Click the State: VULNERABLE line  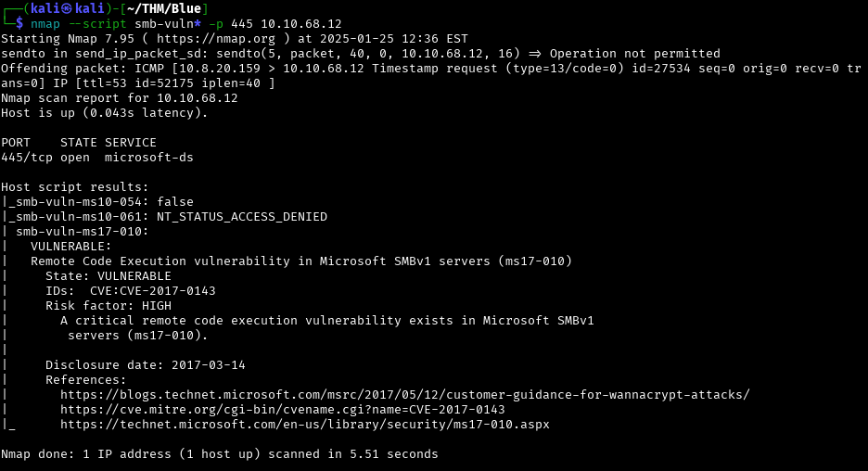click(x=108, y=276)
